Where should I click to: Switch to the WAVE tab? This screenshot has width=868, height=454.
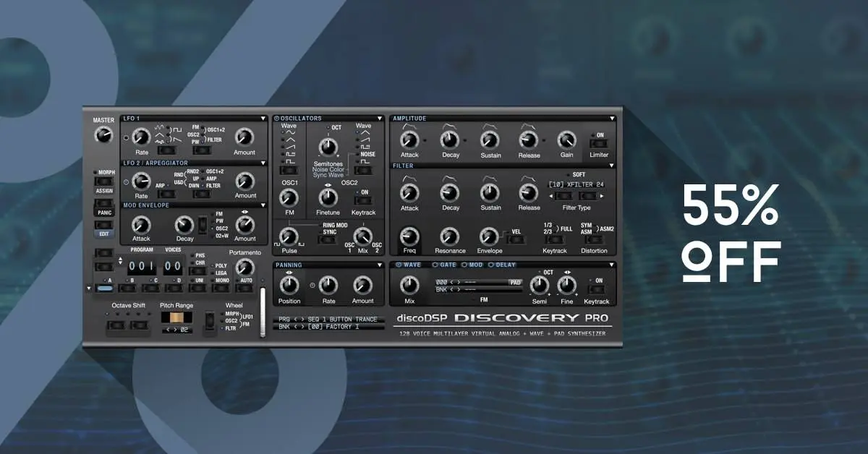point(409,265)
